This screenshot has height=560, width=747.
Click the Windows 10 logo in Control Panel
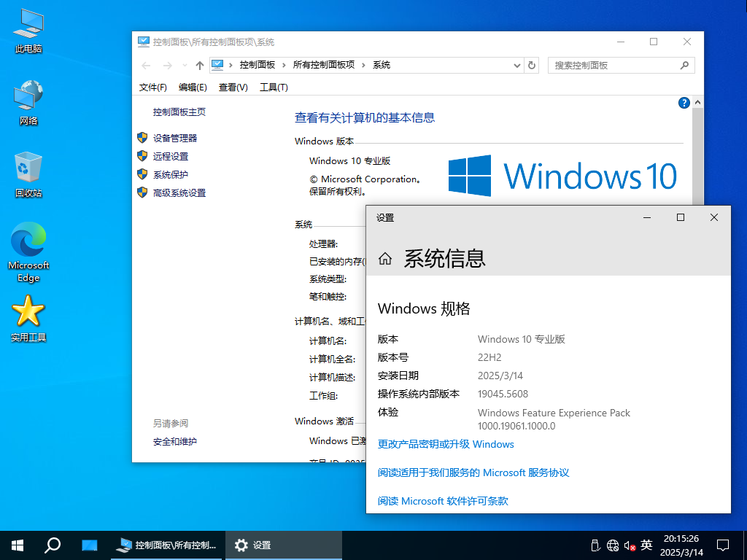click(562, 176)
